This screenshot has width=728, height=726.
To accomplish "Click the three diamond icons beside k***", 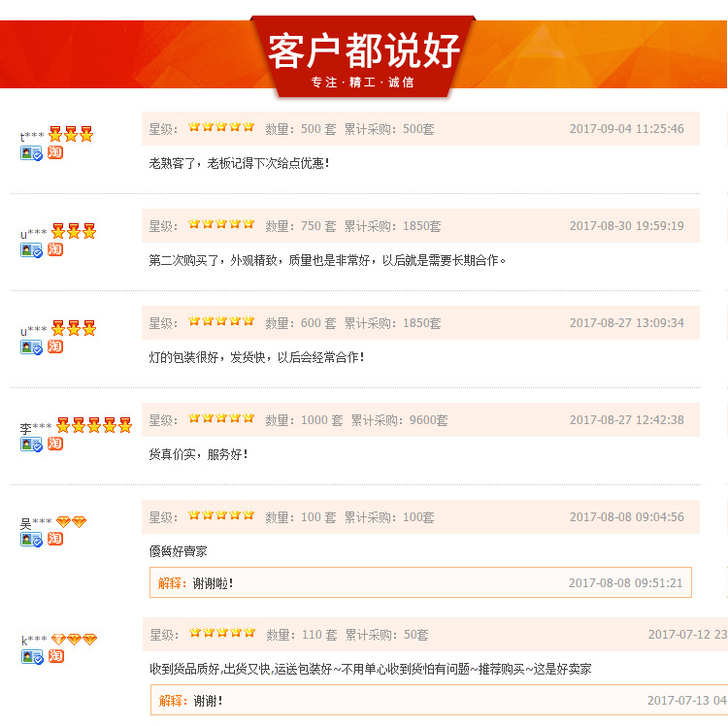I will pyautogui.click(x=75, y=640).
